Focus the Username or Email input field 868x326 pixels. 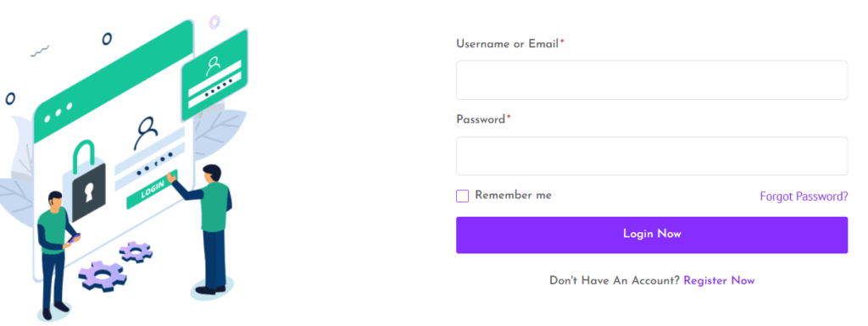[x=652, y=80]
